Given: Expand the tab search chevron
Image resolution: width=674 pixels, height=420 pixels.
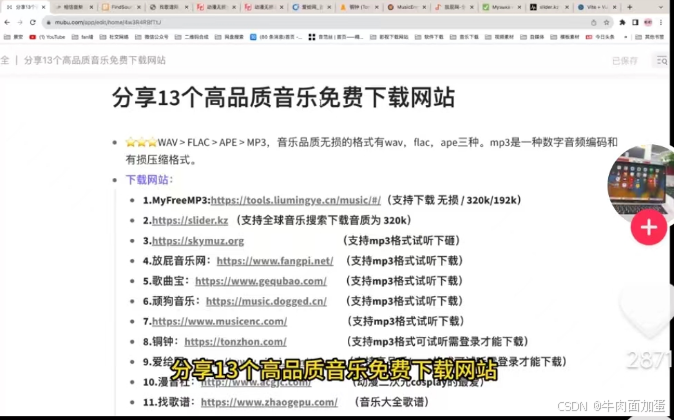Looking at the screenshot, I should click(662, 7).
